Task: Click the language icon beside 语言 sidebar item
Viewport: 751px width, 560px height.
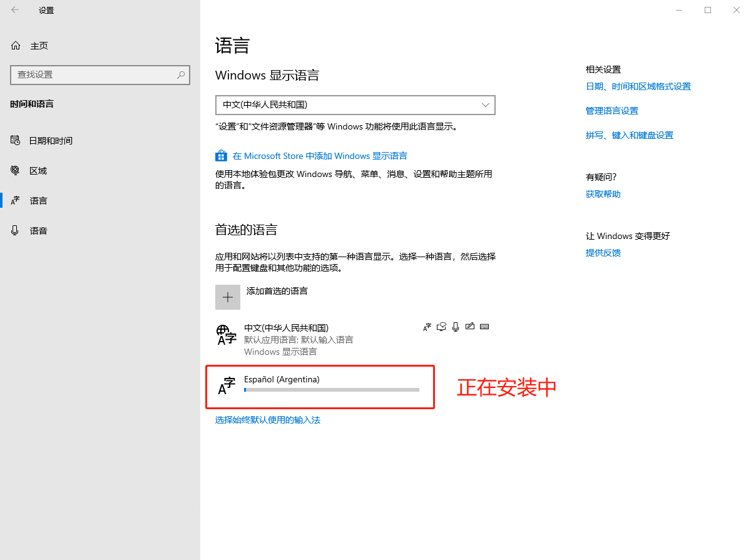Action: (x=16, y=200)
